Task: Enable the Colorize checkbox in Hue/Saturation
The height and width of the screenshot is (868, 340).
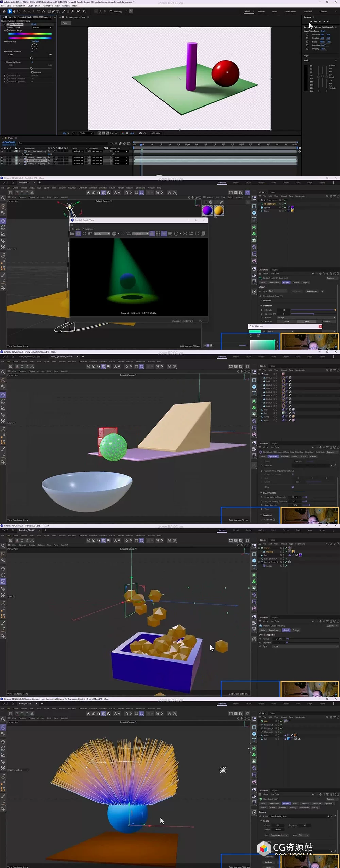Action: [x=32, y=72]
